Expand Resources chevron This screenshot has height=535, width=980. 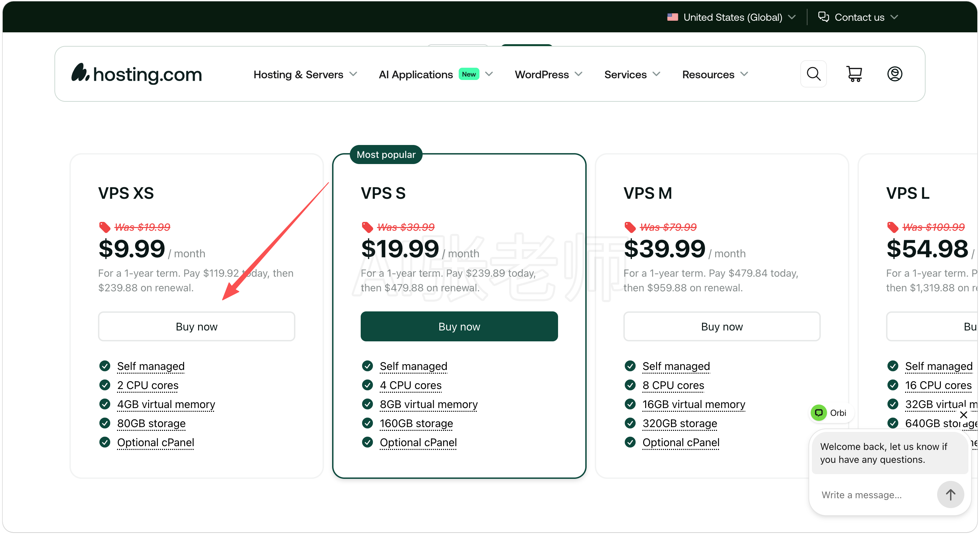click(x=744, y=74)
